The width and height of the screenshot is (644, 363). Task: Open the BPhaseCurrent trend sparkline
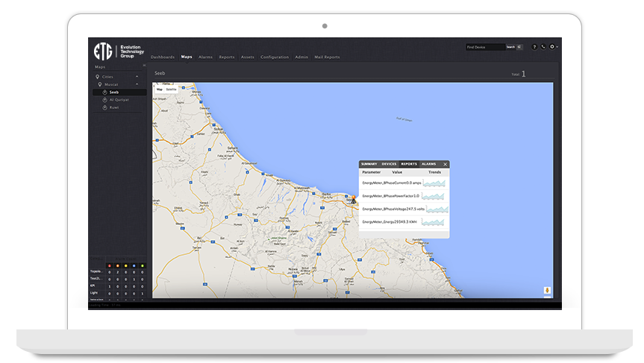[434, 183]
